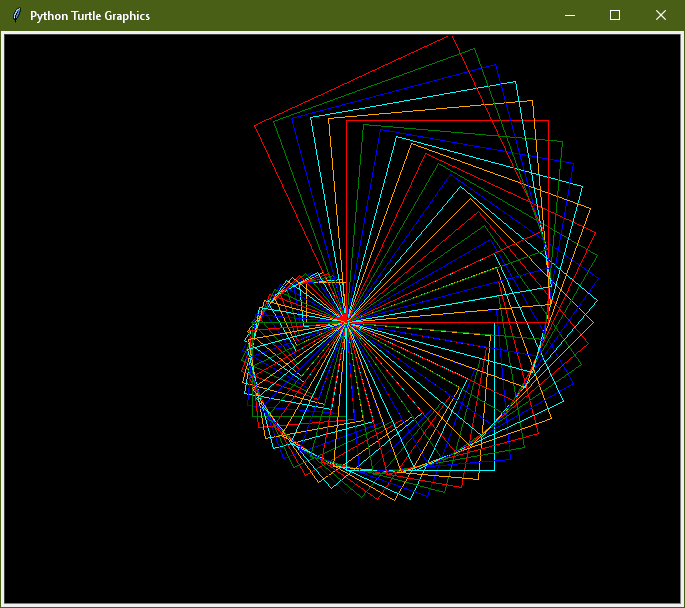Click the top-right corner of the largest cyan square
The width and height of the screenshot is (685, 608).
515,81
